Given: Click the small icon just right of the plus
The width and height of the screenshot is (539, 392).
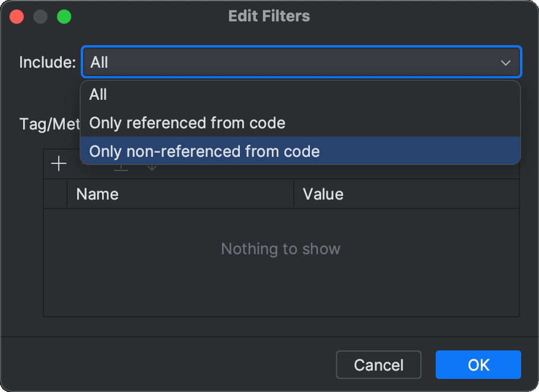Looking at the screenshot, I should [121, 168].
